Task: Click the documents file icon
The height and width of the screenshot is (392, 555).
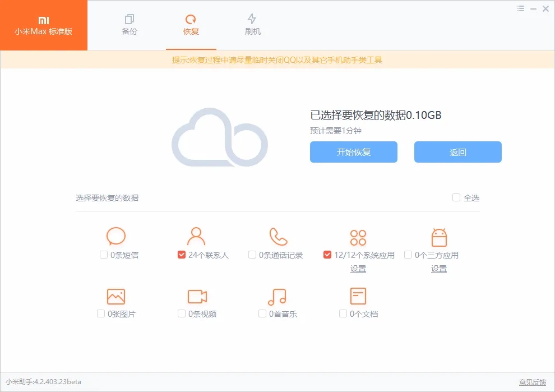Action: point(358,296)
